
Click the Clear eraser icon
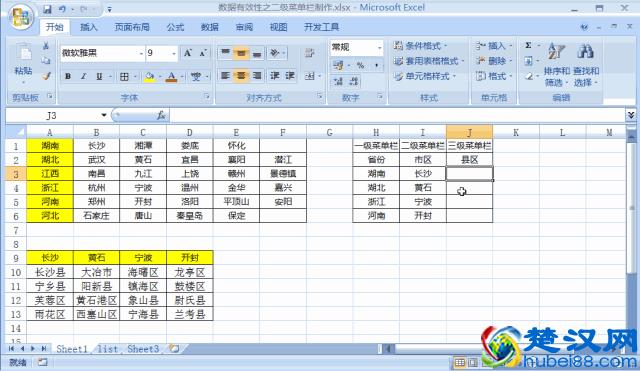click(528, 76)
